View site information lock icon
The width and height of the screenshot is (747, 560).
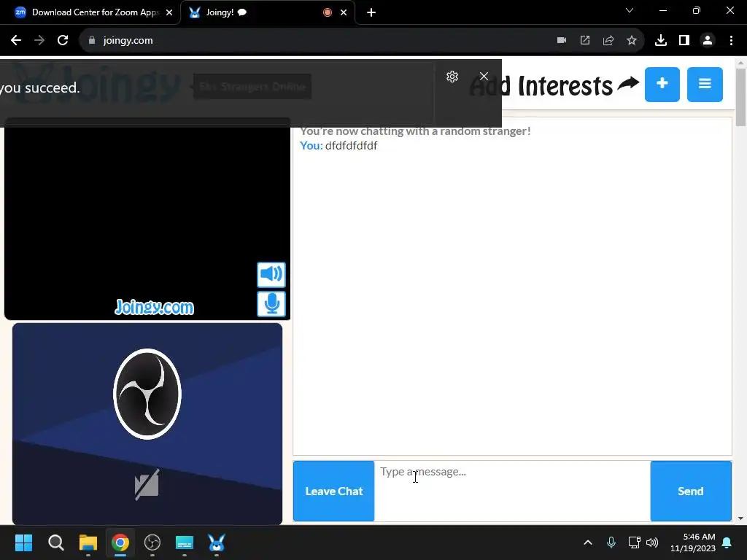[x=92, y=41]
